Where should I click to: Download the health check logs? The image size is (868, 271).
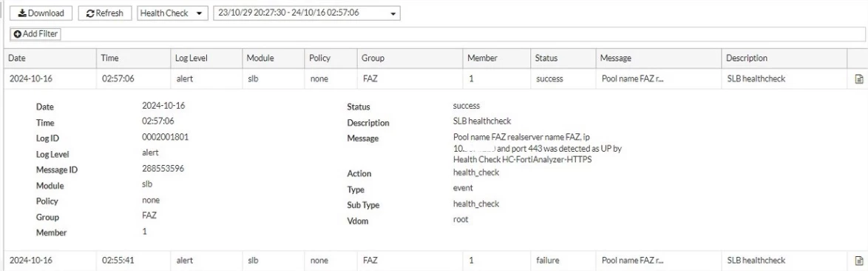point(41,13)
